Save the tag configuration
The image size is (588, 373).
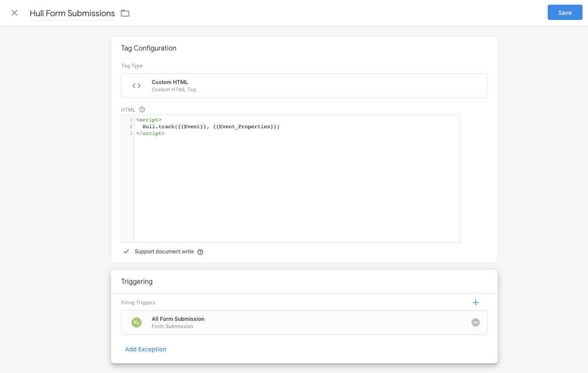[x=565, y=13]
